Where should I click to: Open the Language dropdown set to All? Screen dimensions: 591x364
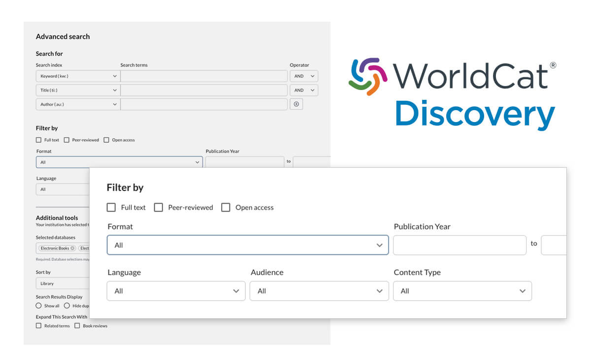tap(176, 291)
